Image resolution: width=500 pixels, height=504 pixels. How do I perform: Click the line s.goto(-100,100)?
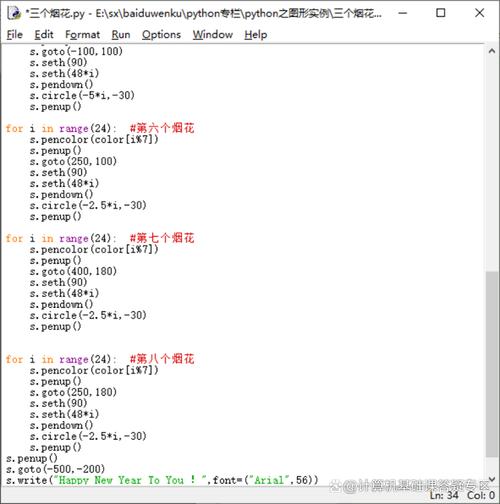(x=76, y=52)
